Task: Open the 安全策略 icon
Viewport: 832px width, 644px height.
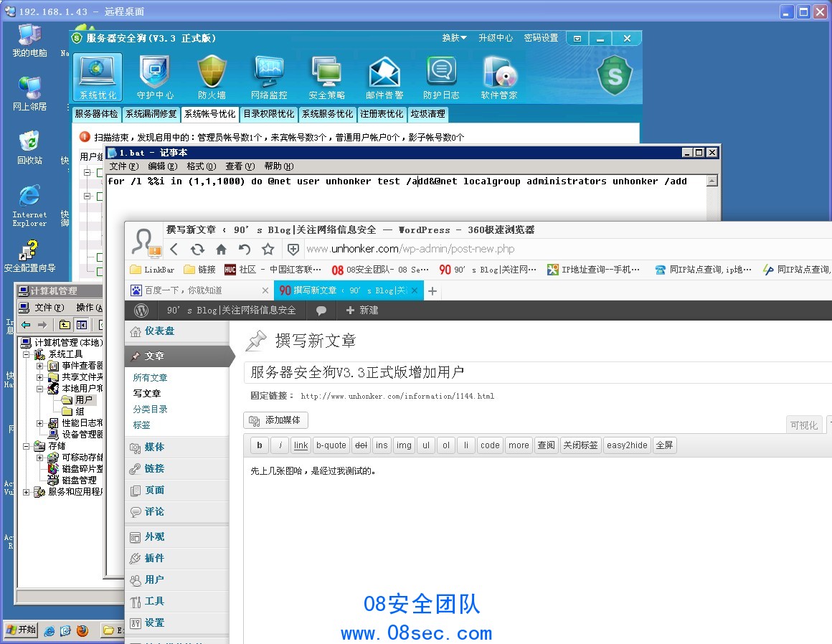Action: 326,77
